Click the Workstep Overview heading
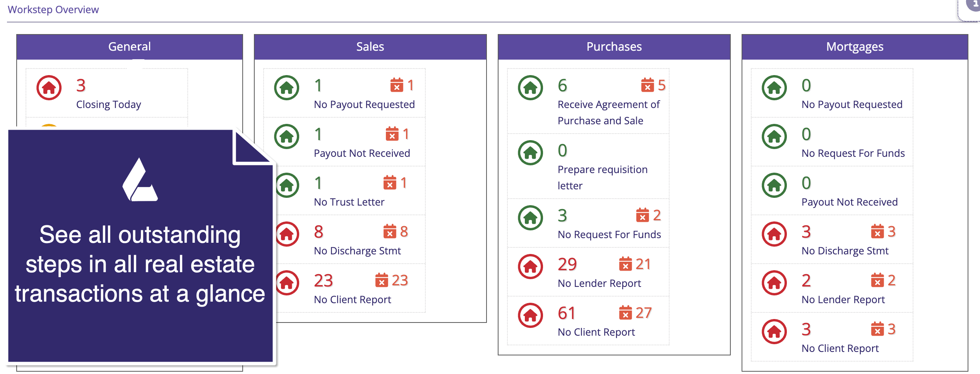 pos(53,10)
